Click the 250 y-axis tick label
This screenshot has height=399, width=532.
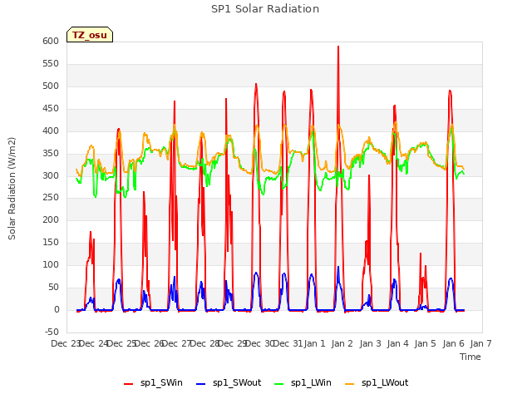point(51,198)
